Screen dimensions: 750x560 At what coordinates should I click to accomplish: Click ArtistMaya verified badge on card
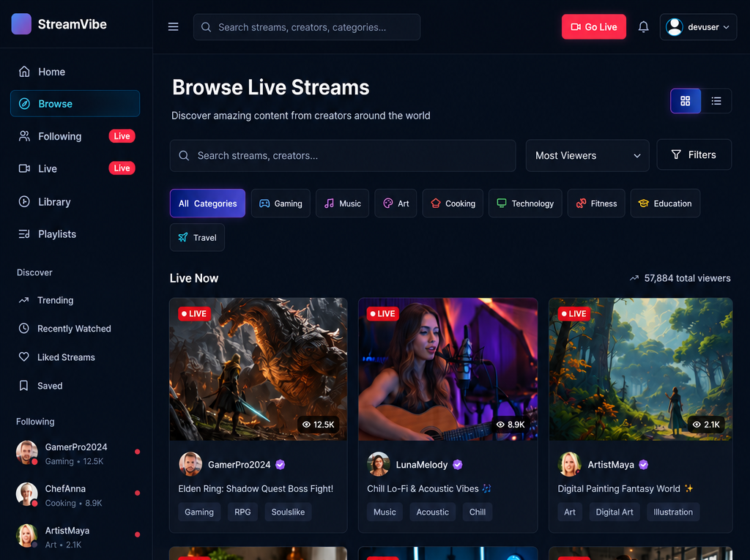643,464
